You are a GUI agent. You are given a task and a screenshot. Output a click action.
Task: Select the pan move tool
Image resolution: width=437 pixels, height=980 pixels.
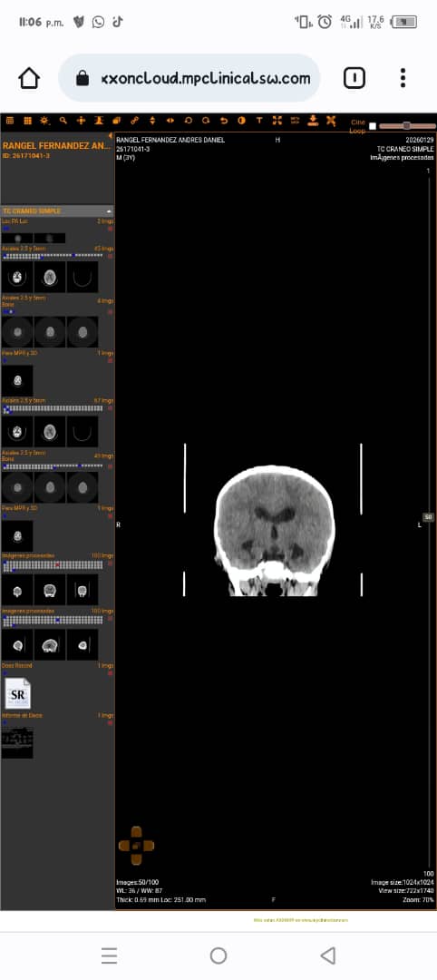[81, 121]
